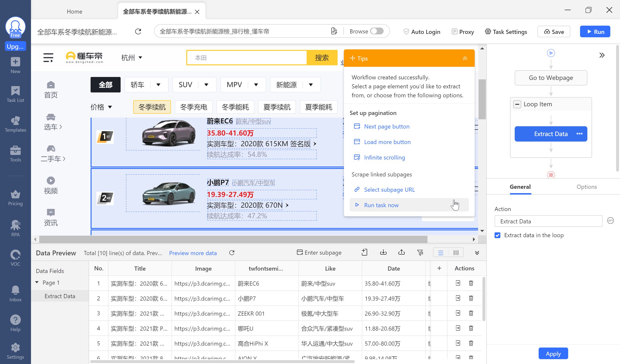
Task: Delete row 3 with the trash icon
Action: point(471,313)
